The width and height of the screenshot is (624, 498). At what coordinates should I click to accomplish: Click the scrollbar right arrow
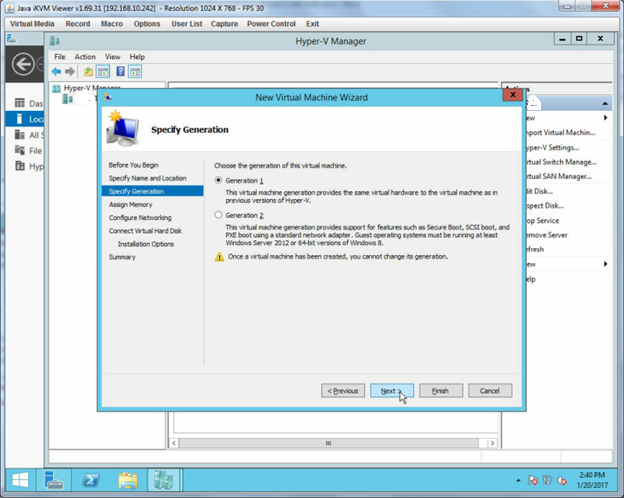coord(493,443)
